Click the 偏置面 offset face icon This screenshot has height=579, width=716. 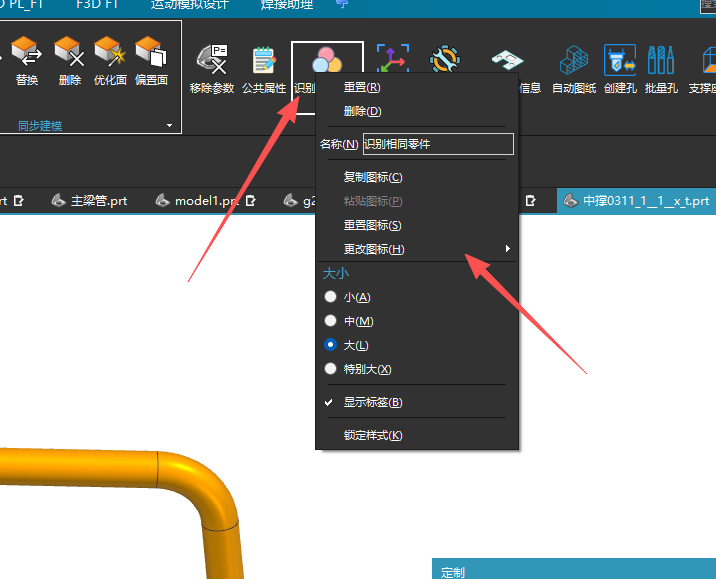(151, 58)
